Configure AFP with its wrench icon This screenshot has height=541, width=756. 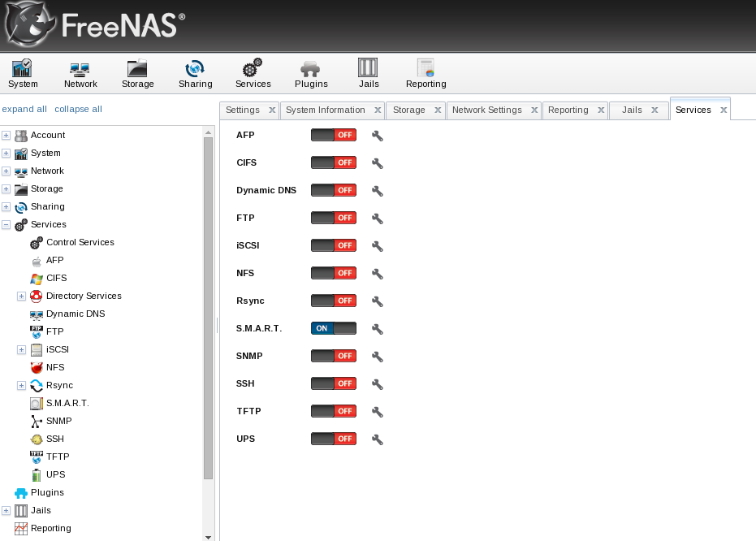[377, 136]
